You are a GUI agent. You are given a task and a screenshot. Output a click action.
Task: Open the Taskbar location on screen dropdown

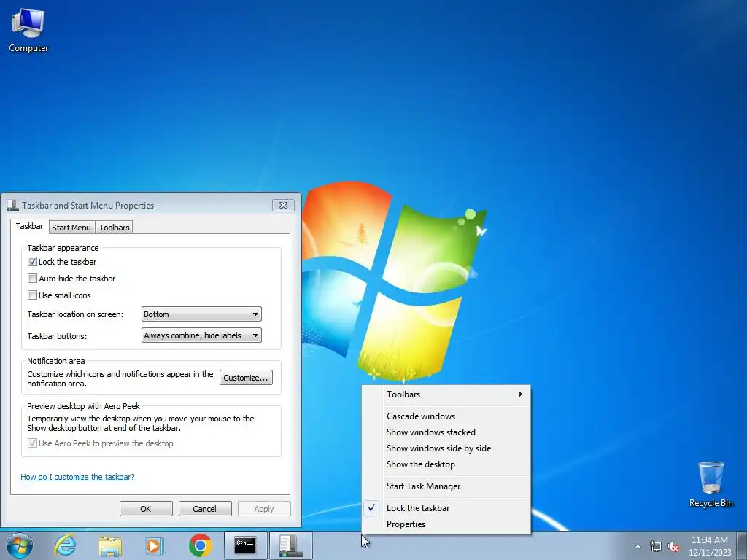(201, 314)
